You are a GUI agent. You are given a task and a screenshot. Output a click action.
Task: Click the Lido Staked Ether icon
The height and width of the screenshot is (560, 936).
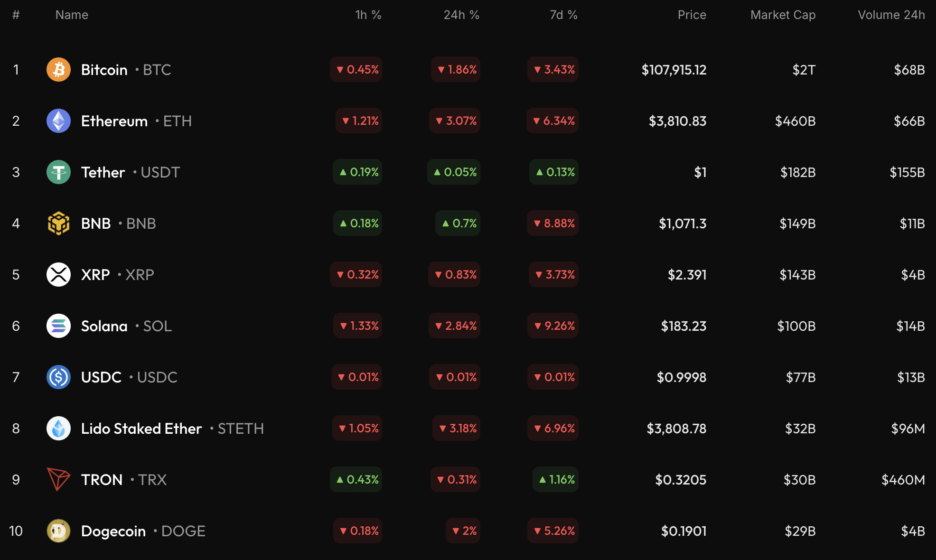coord(58,429)
